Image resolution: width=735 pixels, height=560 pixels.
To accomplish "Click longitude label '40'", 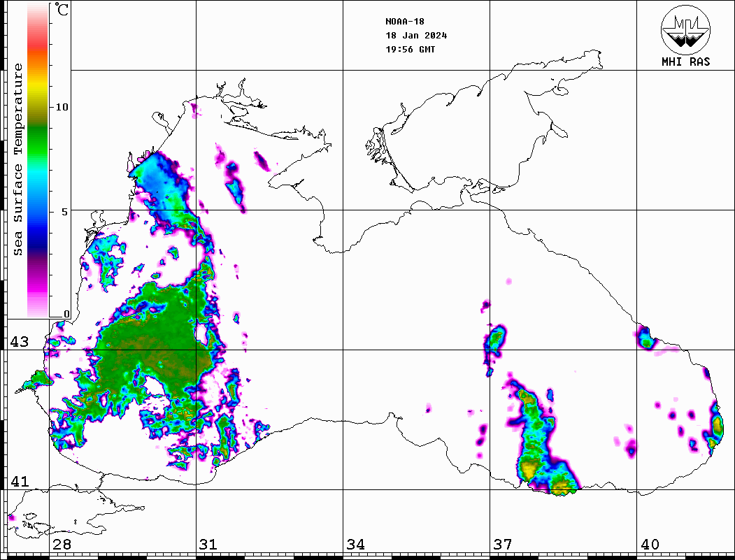I will click(x=650, y=545).
